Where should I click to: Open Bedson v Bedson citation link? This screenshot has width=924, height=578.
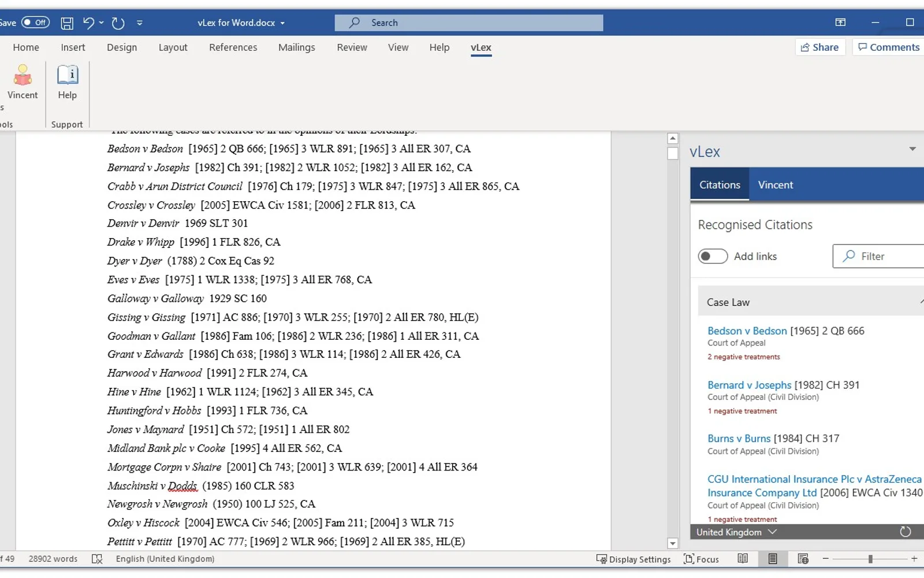pyautogui.click(x=747, y=331)
